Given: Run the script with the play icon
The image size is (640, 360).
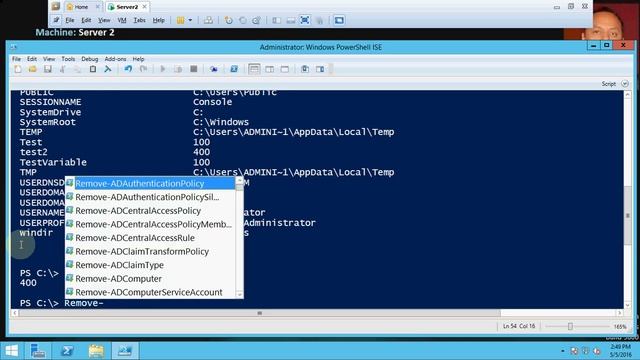Looking at the screenshot, I should (163, 69).
